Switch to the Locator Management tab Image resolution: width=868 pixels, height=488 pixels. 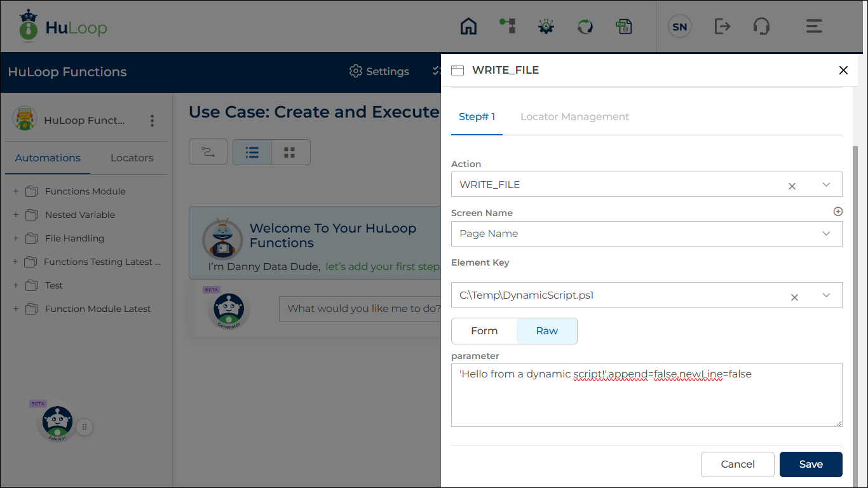574,117
